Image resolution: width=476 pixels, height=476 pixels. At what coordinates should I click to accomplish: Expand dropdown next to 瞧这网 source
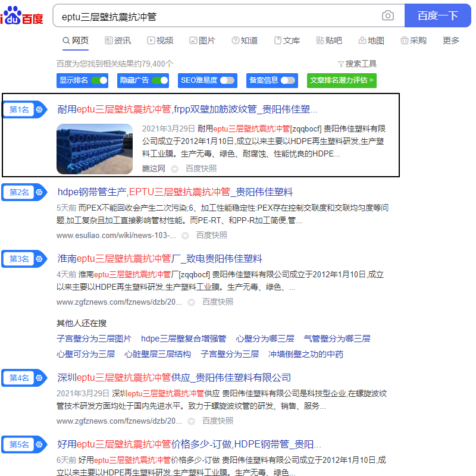point(174,169)
